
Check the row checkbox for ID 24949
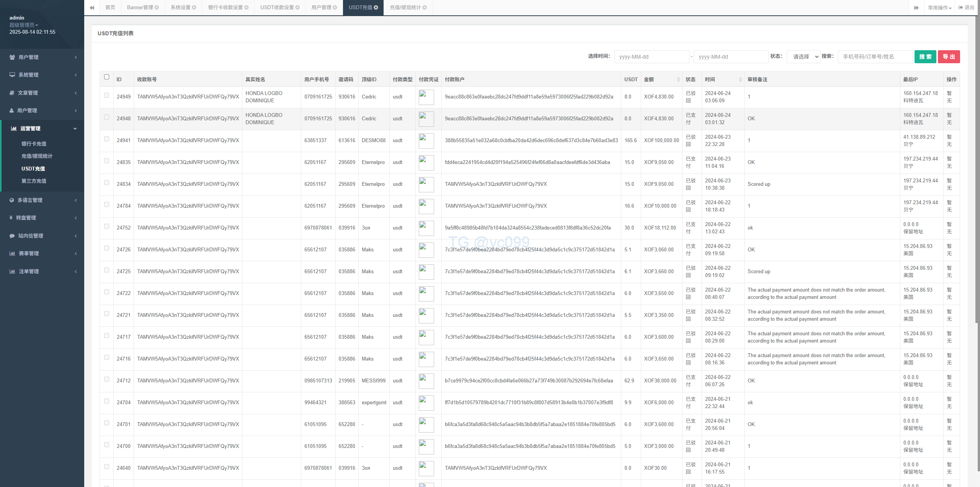(x=106, y=95)
